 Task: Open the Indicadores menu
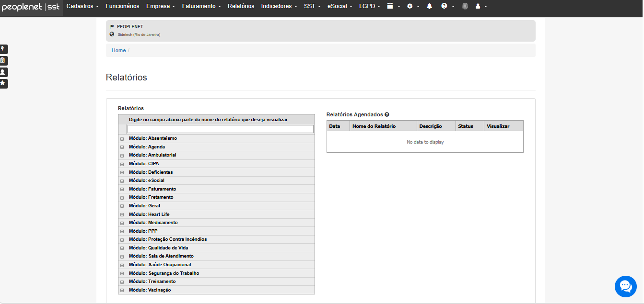[x=279, y=6]
